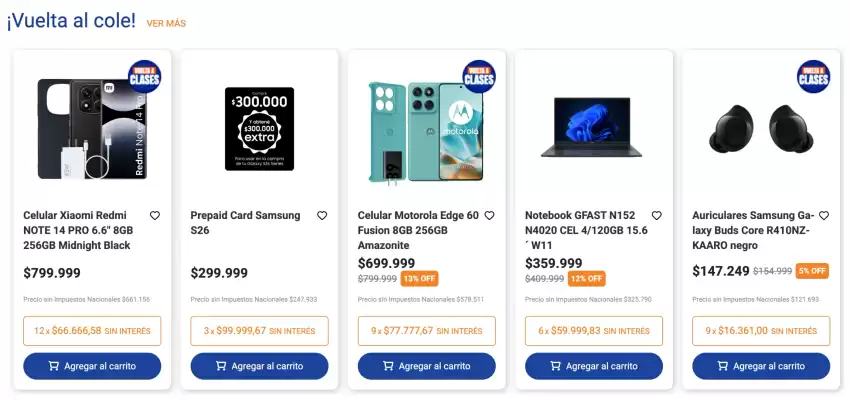The width and height of the screenshot is (850, 400).
Task: Select 12 x $66.666,58 installment option
Action: tap(92, 331)
